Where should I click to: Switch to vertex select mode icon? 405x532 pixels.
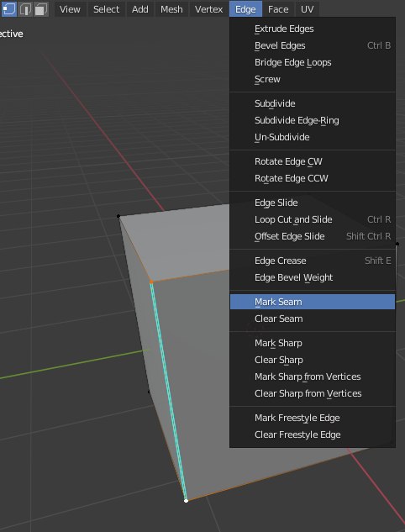(8, 9)
